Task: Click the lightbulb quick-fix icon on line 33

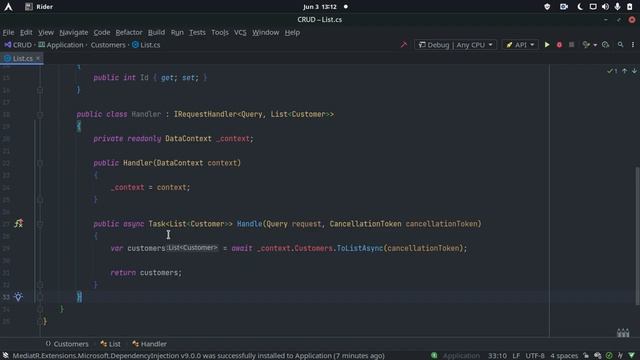Action: point(18,296)
